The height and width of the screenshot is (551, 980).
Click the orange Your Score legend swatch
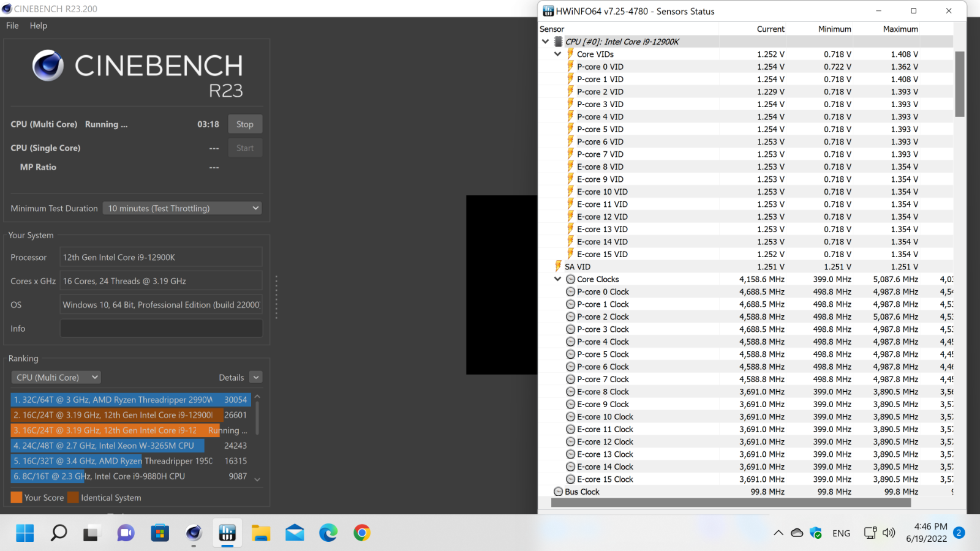pyautogui.click(x=17, y=497)
